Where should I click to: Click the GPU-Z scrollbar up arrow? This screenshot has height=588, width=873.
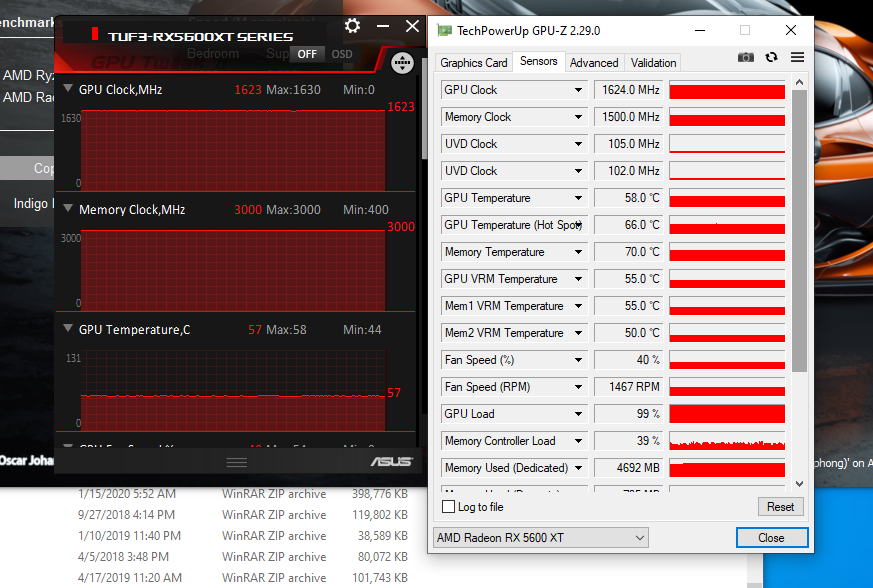tap(800, 83)
